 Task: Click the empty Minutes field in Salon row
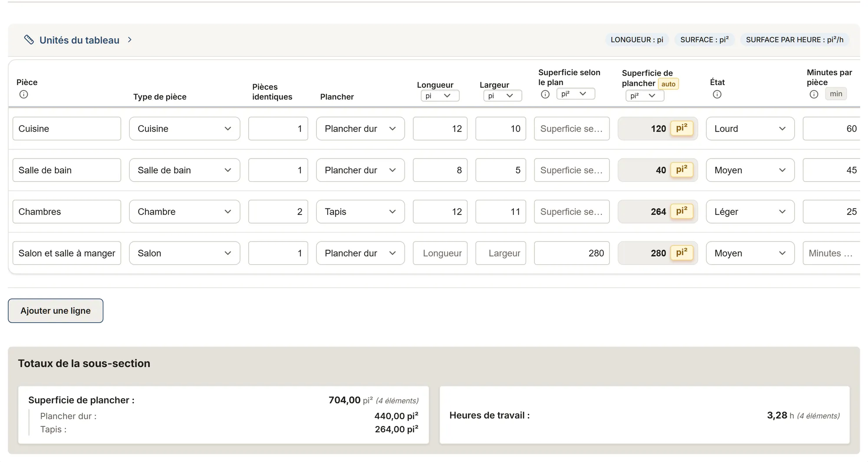pyautogui.click(x=831, y=253)
